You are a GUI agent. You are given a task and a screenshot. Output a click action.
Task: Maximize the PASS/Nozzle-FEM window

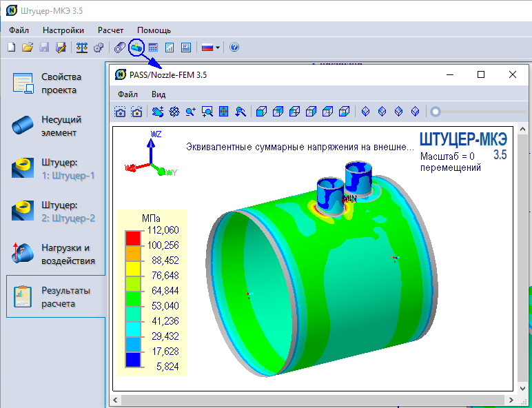481,74
